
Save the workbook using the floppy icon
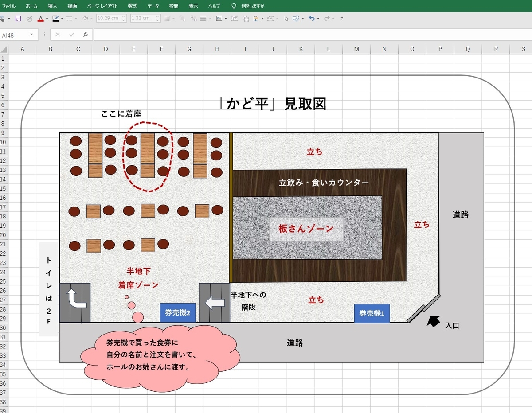point(18,19)
